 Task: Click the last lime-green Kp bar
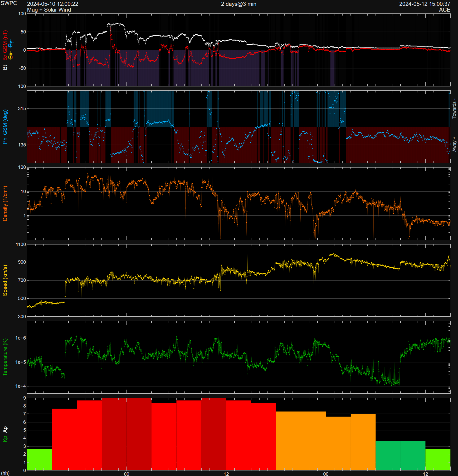tap(438, 460)
